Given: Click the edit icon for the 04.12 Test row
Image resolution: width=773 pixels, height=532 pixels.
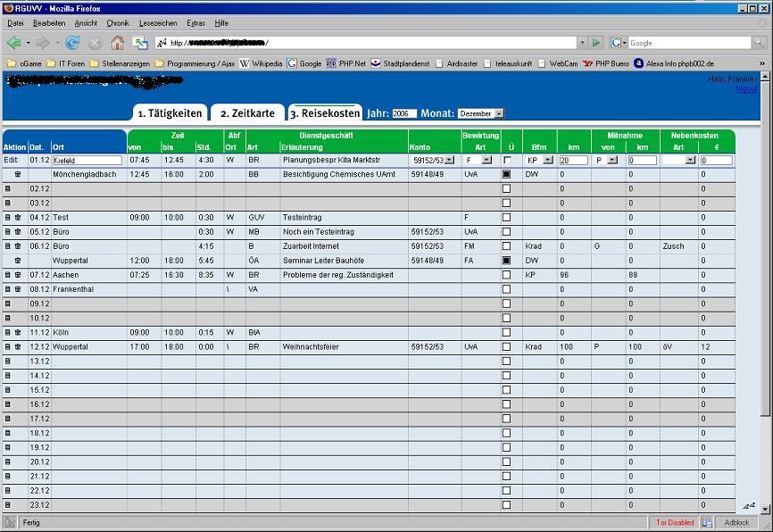Looking at the screenshot, I should 8,218.
